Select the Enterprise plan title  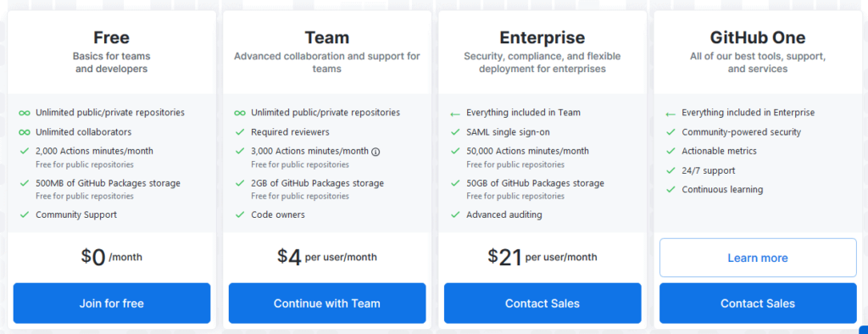point(542,37)
